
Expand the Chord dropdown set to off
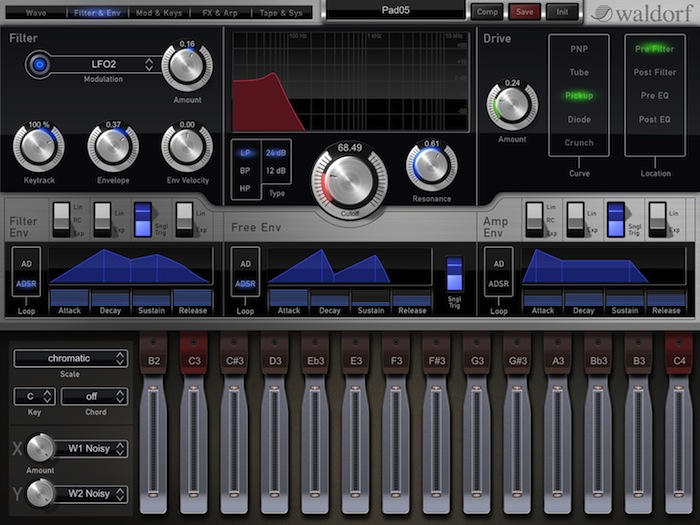click(x=94, y=396)
